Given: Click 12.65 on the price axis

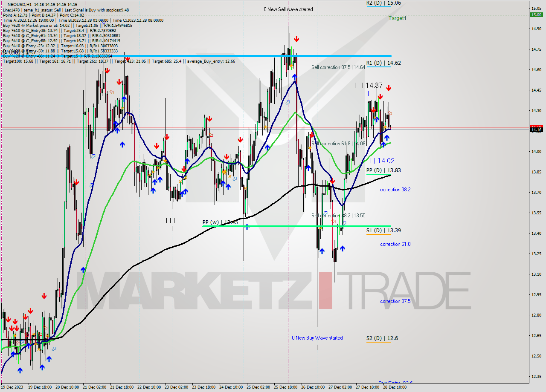Looking at the screenshot, I should pyautogui.click(x=536, y=335).
